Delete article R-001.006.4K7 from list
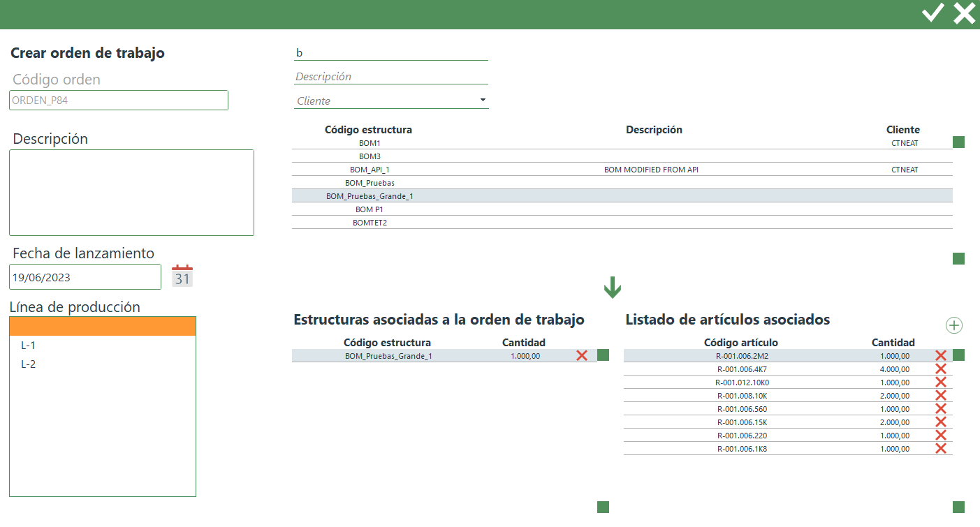Screen dimensions: 980x527 941,369
